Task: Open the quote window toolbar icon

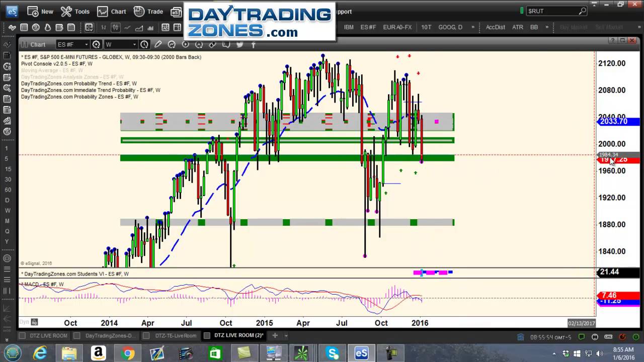Action: (x=24, y=27)
